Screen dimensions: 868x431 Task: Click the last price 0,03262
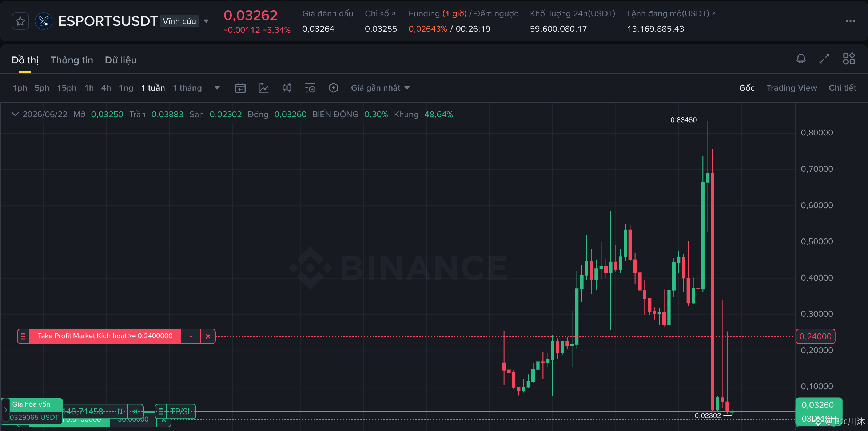251,15
